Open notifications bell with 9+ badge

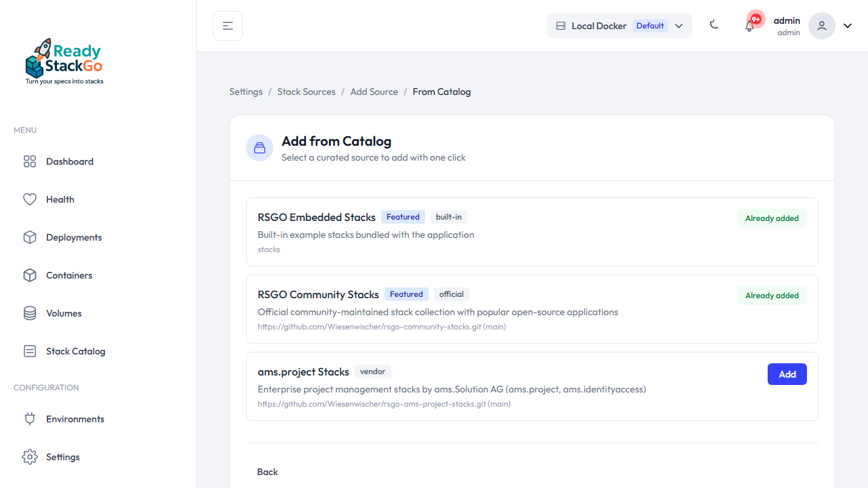coord(749,26)
